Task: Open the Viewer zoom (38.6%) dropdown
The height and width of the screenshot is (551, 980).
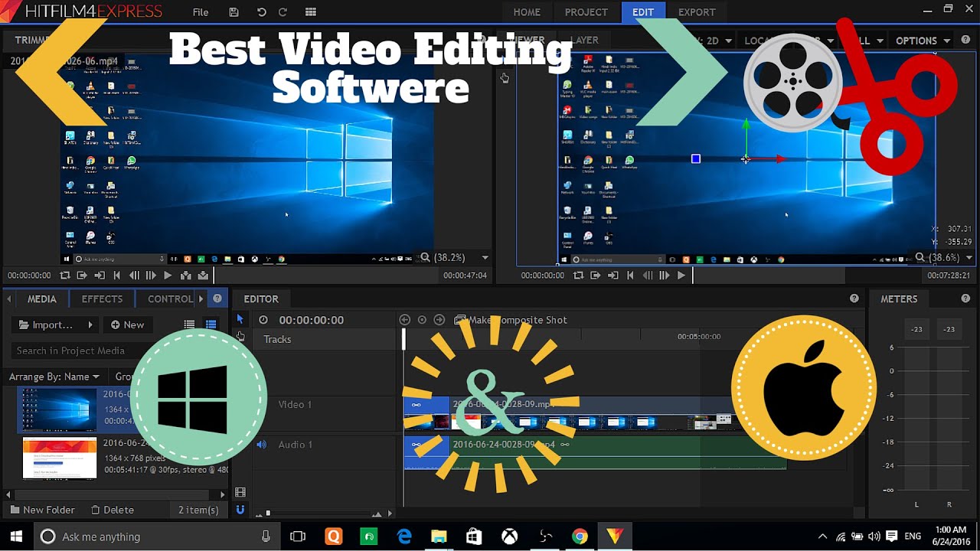Action: [x=969, y=258]
